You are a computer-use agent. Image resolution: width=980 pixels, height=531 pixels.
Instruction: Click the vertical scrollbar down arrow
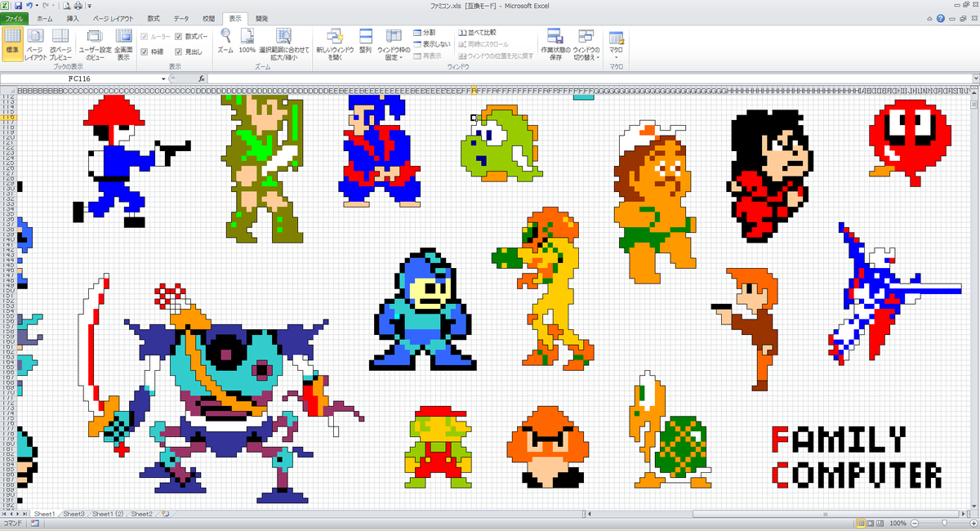pyautogui.click(x=974, y=505)
